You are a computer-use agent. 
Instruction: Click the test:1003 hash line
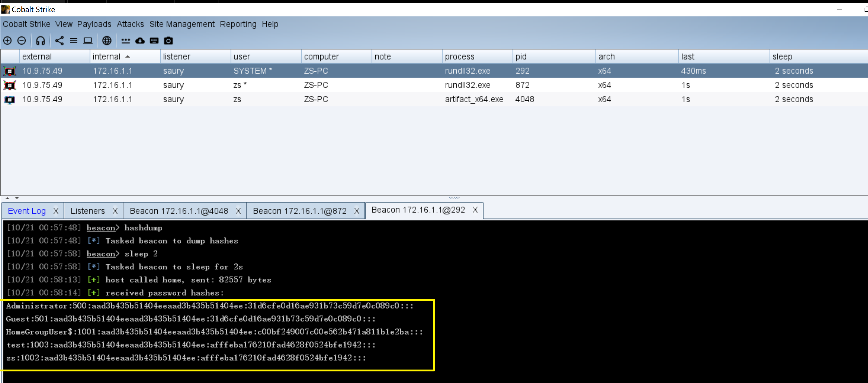tap(191, 345)
